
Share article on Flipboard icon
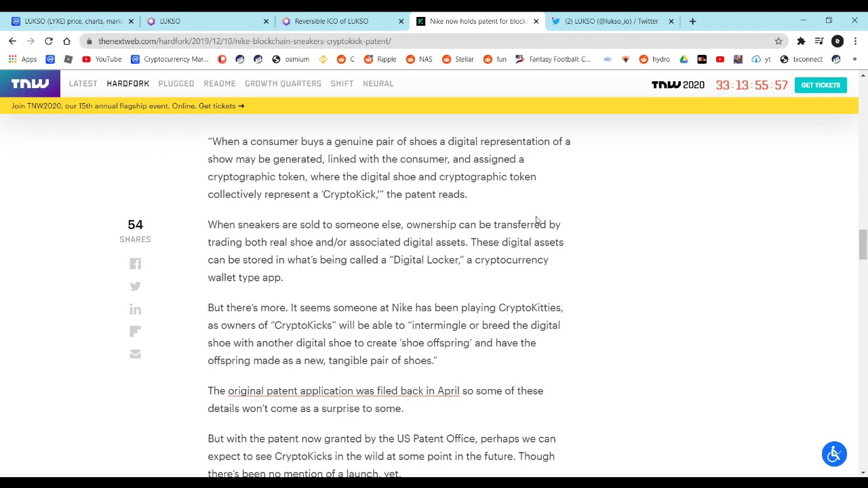(135, 331)
